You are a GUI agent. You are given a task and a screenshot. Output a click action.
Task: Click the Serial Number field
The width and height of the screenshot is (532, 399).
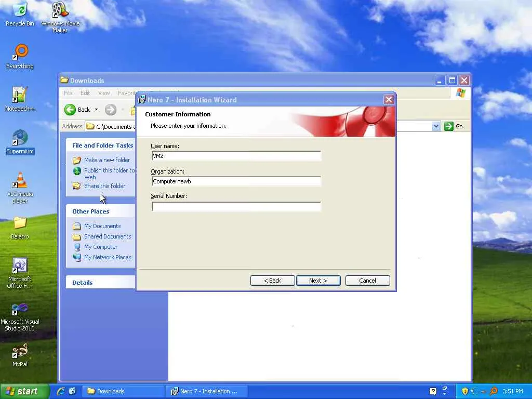tap(236, 206)
